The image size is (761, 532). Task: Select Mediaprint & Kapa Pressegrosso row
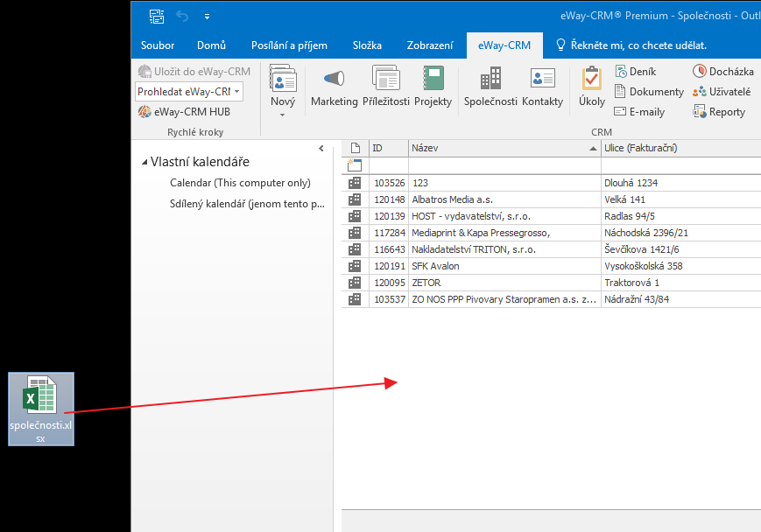552,233
